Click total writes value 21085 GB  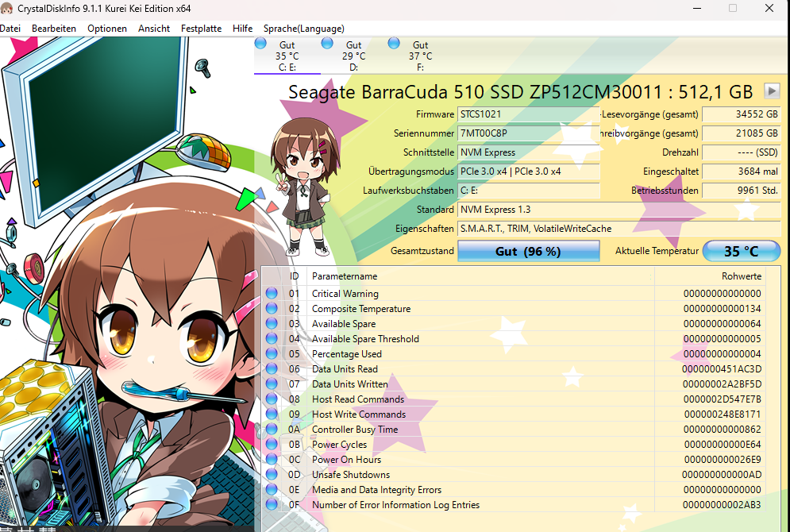pos(741,133)
